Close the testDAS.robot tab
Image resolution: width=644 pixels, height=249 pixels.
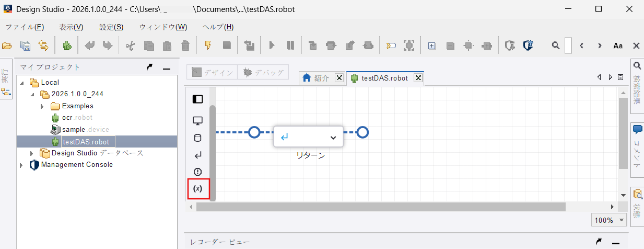click(418, 78)
